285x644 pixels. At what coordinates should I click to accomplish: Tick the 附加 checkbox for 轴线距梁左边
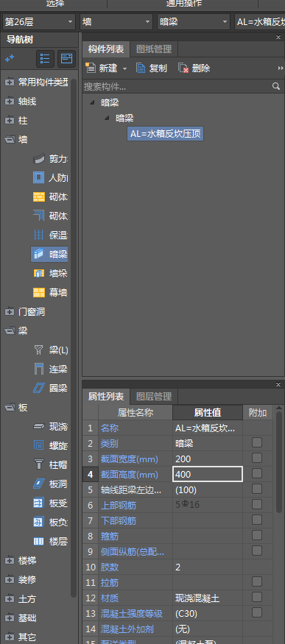[257, 489]
